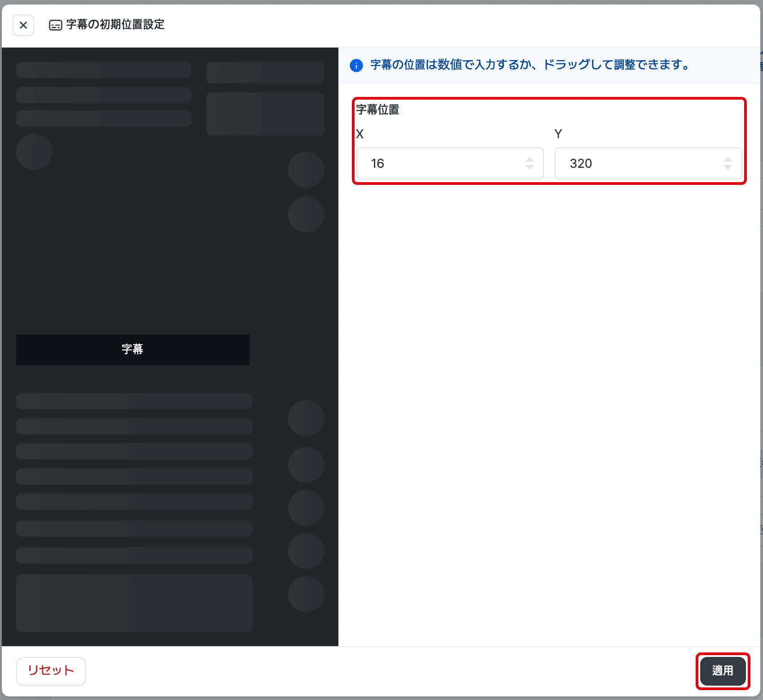763x700 pixels.
Task: Click the subtitle icon beside the dialog title
Action: coord(56,25)
